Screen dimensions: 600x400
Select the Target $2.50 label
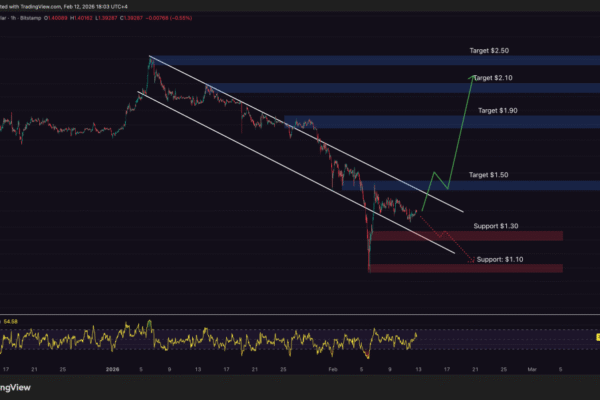[x=490, y=49]
